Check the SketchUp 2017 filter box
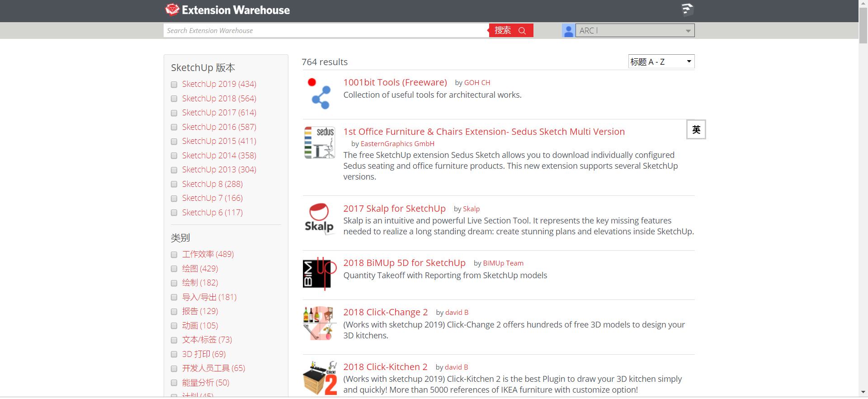 tap(174, 113)
